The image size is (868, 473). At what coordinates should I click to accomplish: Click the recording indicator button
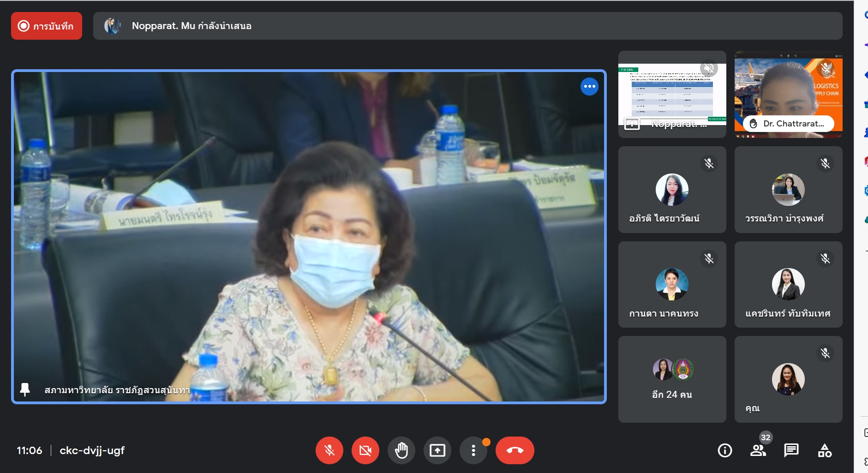pyautogui.click(x=47, y=26)
